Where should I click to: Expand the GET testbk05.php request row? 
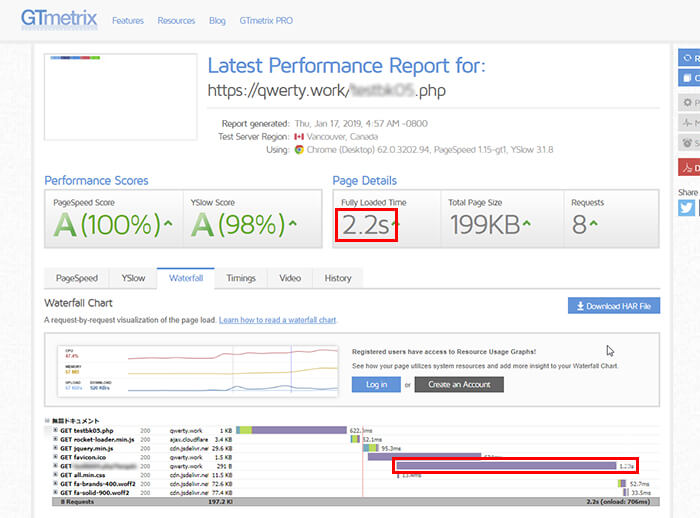[x=55, y=430]
